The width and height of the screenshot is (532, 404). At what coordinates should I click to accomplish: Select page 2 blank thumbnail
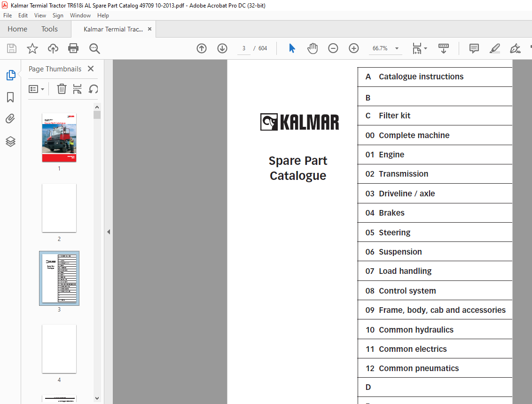(59, 208)
